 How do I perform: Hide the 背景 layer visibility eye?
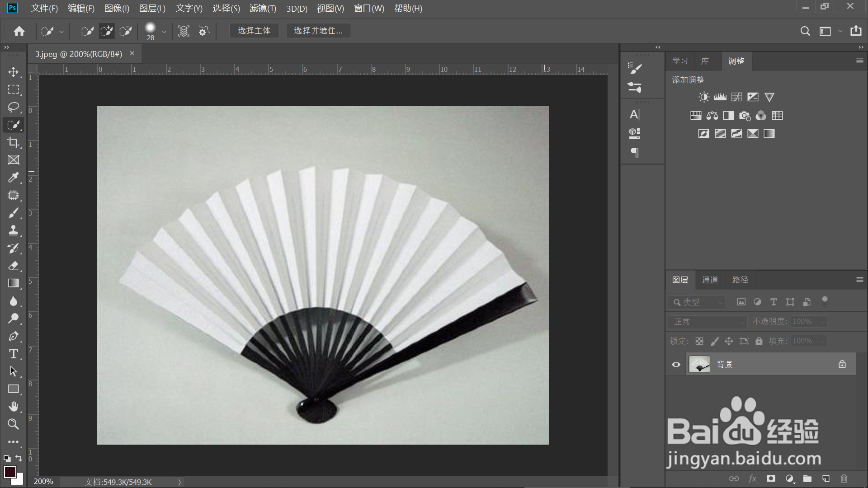(x=676, y=365)
